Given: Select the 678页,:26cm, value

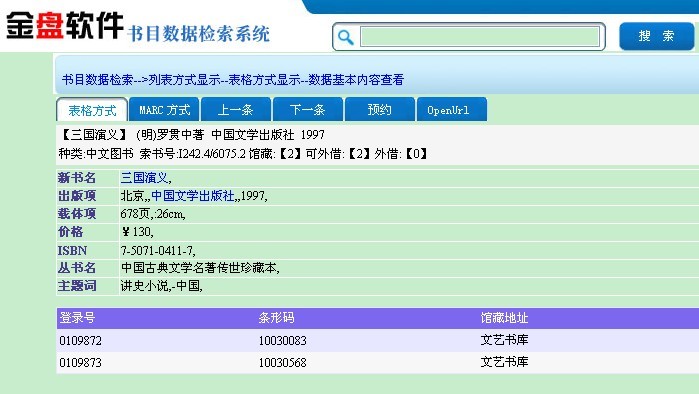Looking at the screenshot, I should (153, 214).
